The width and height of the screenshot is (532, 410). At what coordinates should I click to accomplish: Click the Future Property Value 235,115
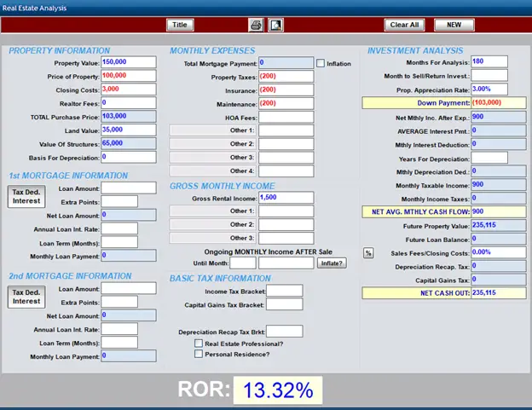(x=499, y=226)
